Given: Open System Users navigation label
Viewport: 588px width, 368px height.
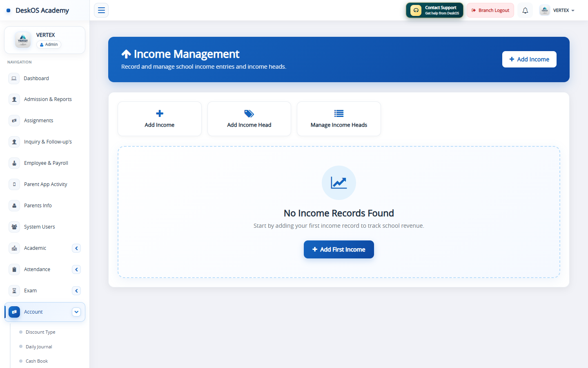Looking at the screenshot, I should 40,227.
